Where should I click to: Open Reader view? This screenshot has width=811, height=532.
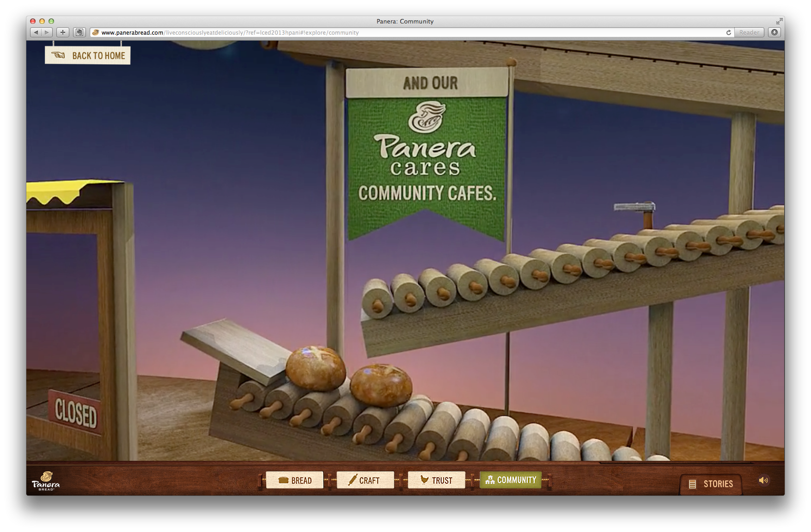tap(749, 32)
